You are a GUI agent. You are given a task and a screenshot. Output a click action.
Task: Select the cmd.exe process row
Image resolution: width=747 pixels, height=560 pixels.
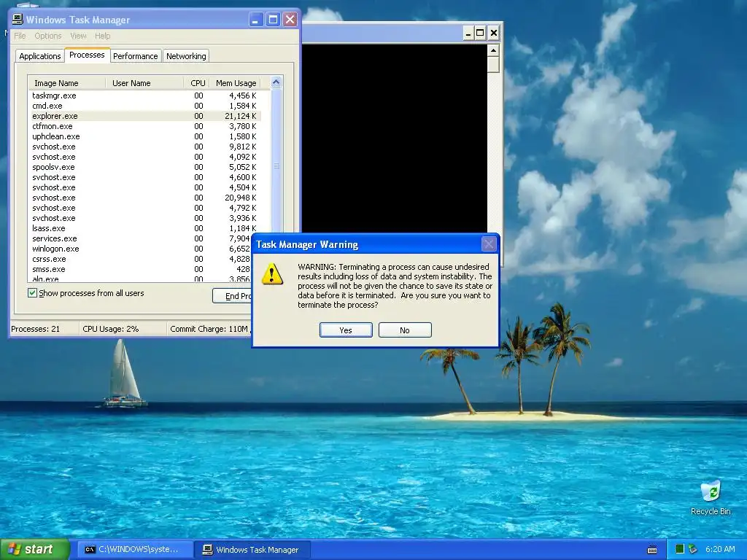point(145,106)
